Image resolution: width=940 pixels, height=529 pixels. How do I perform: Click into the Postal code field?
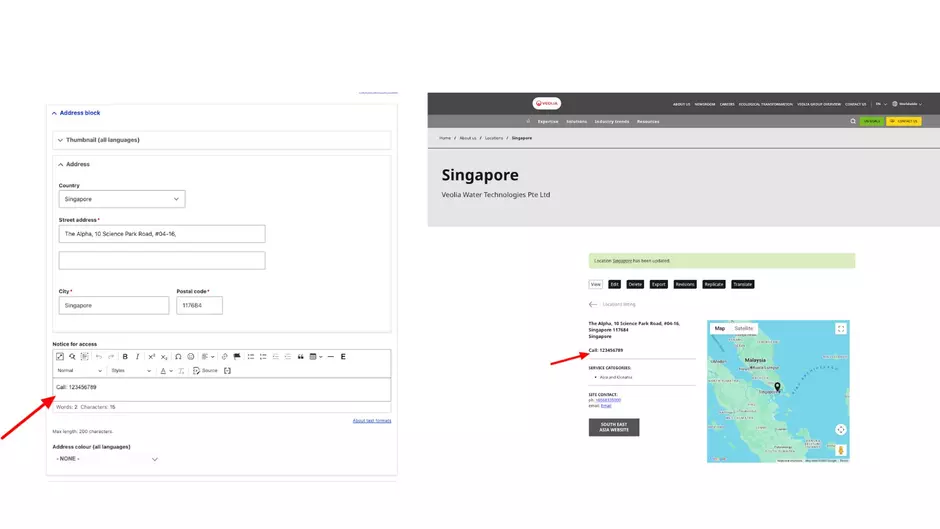coord(199,306)
